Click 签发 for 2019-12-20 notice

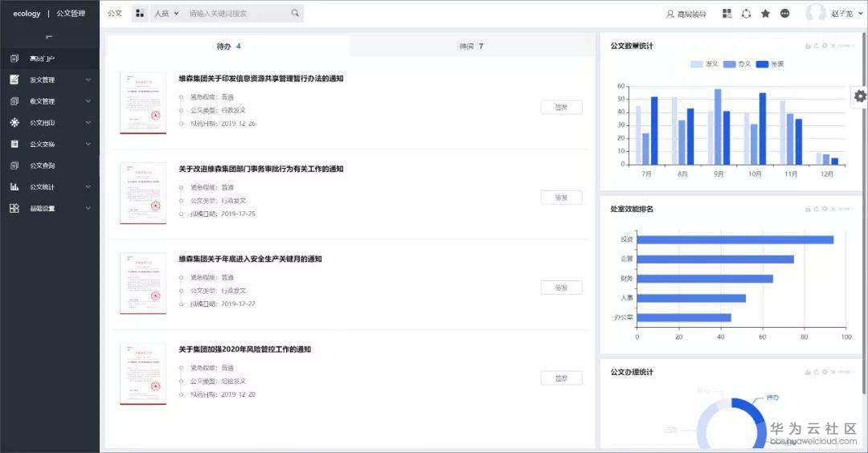(561, 378)
